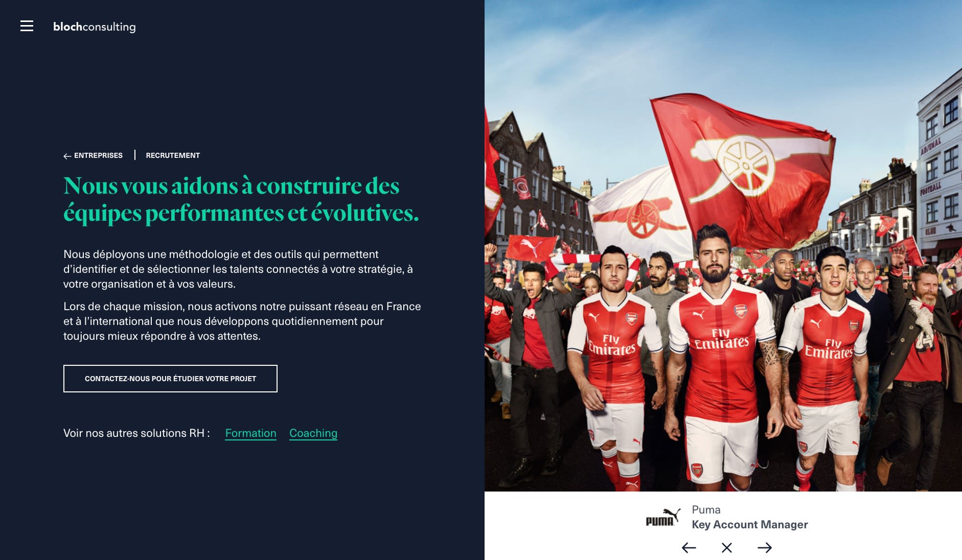Show the previous case with left arrow
The width and height of the screenshot is (962, 560).
pos(689,548)
